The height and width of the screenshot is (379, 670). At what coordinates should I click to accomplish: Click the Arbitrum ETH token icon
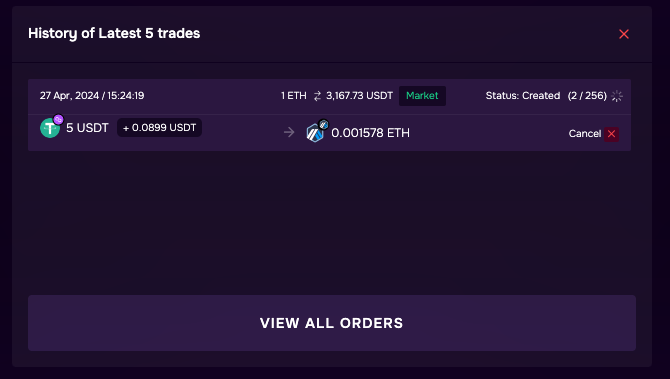point(315,133)
